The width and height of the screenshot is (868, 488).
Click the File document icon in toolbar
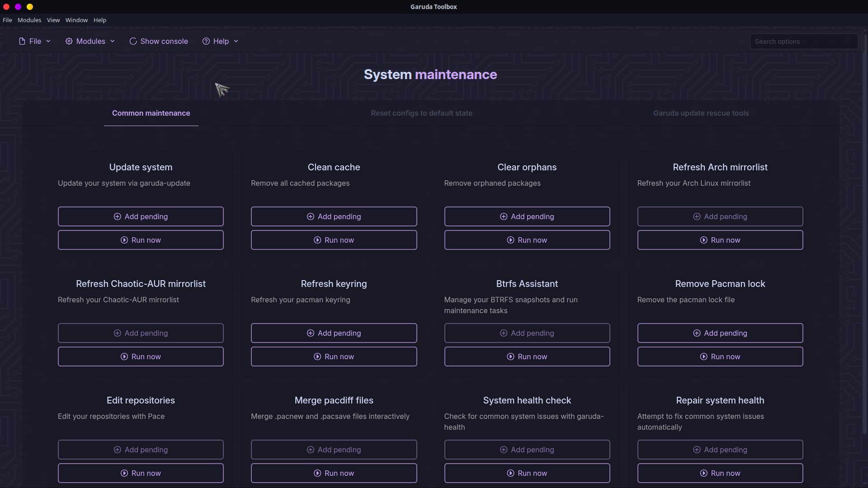(22, 41)
